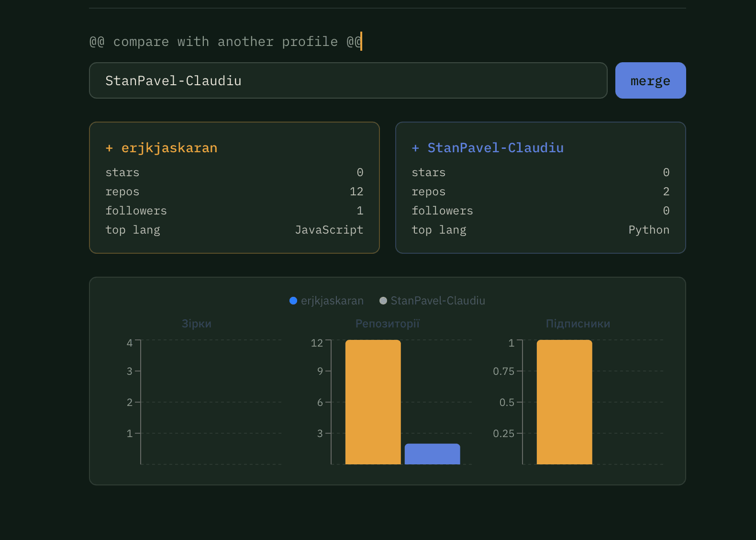756x540 pixels.
Task: Click the stars label in erjkjaskaran card
Action: coord(122,172)
